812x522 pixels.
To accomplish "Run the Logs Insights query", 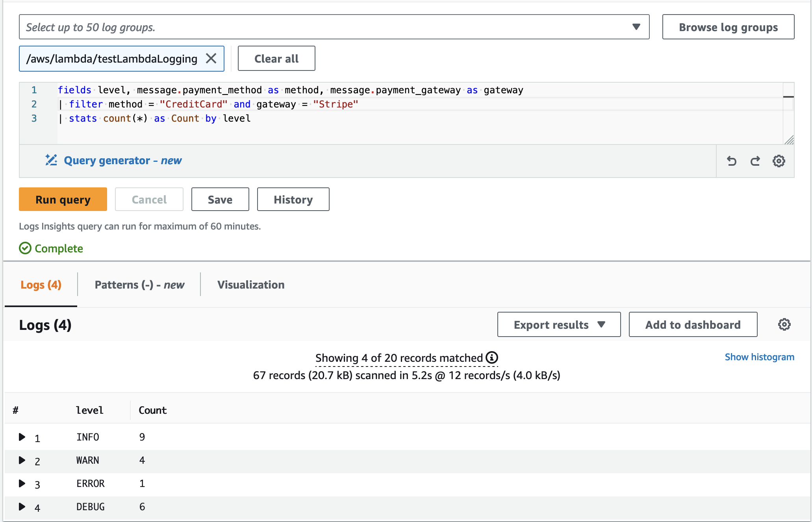I will pyautogui.click(x=63, y=199).
